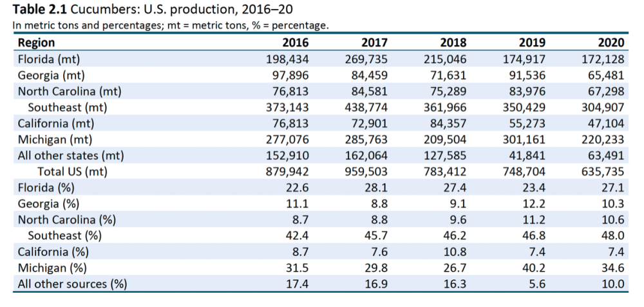Click Total US 2017 value '959,503'

pos(366,172)
